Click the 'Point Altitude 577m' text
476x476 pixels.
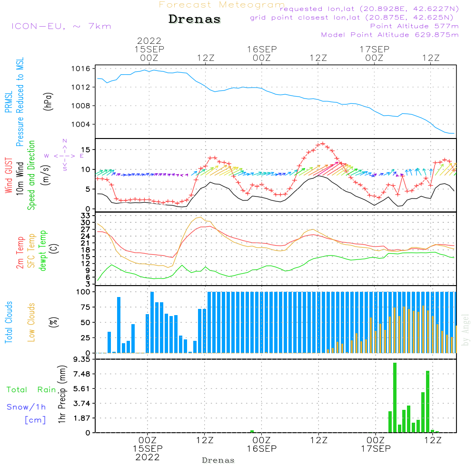[x=415, y=26]
